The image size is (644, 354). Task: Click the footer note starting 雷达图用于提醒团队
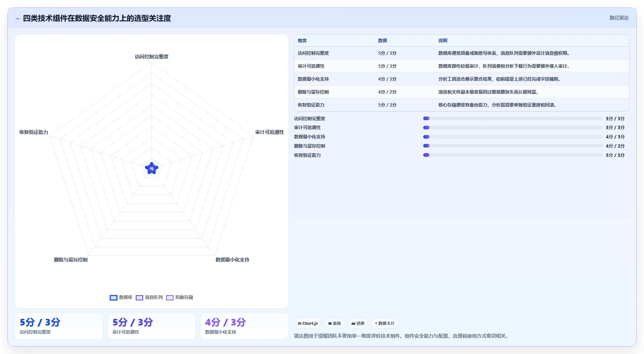click(402, 336)
